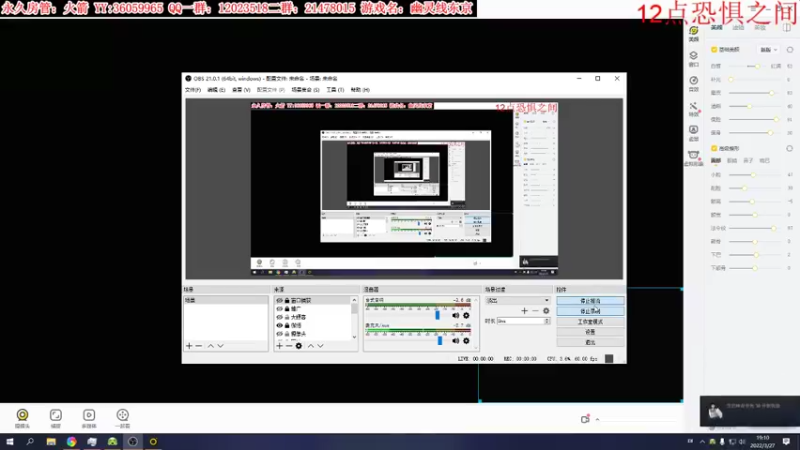Remove the scene with the minus icon
This screenshot has width=800, height=450.
click(199, 346)
